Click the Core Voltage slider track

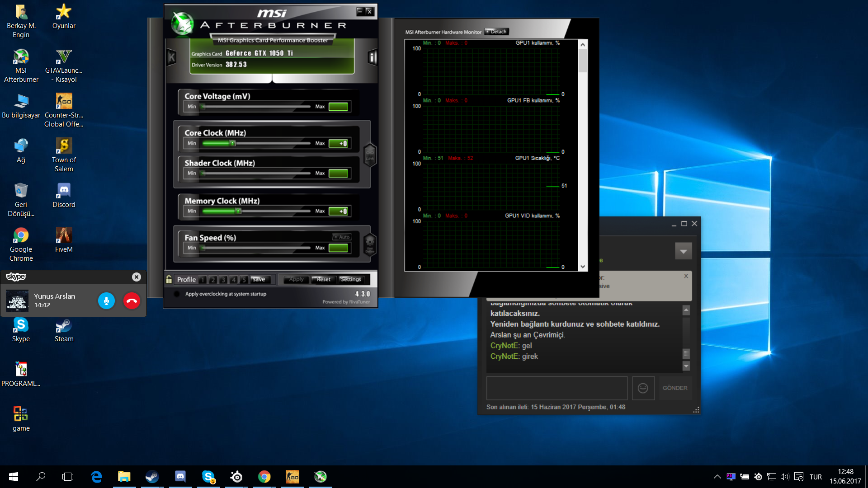pos(256,107)
